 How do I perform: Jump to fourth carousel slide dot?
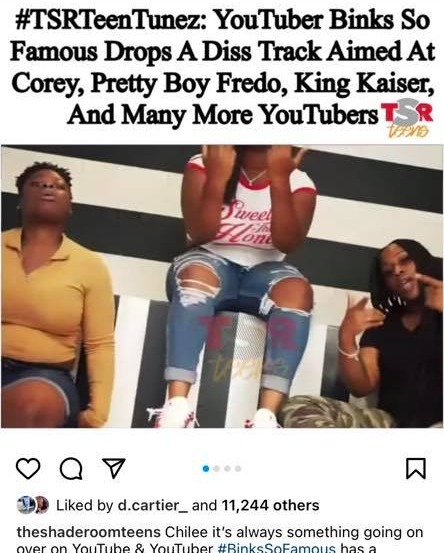(x=238, y=468)
